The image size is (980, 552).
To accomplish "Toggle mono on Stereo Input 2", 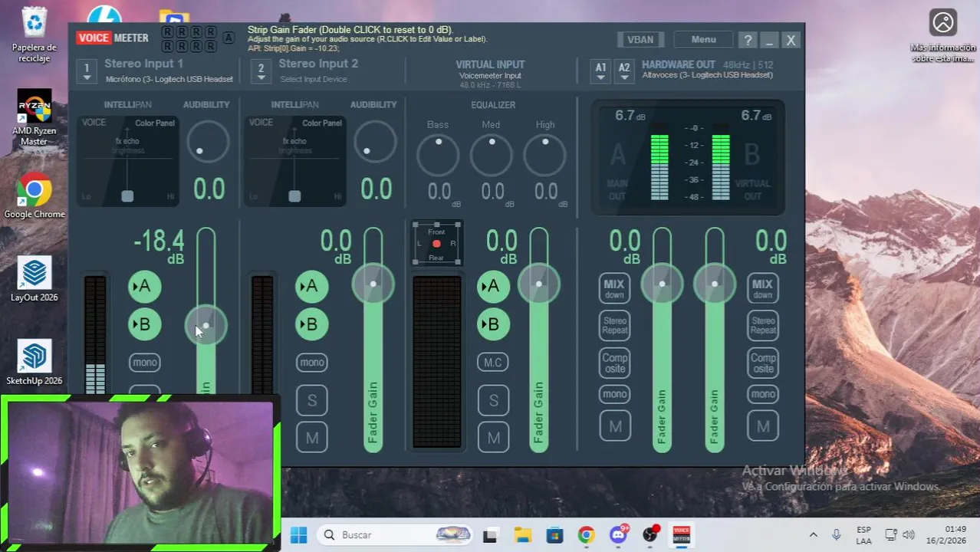I will pyautogui.click(x=311, y=362).
